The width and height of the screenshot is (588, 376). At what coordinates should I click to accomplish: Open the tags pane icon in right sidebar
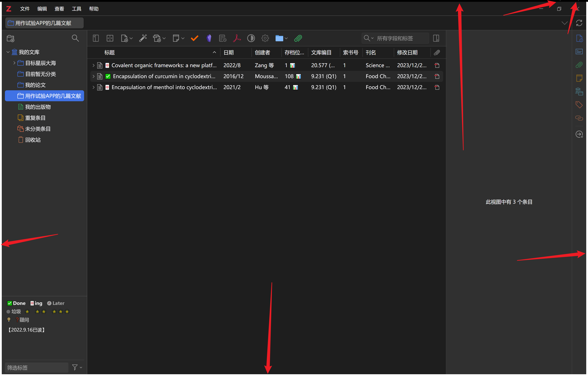pyautogui.click(x=579, y=105)
